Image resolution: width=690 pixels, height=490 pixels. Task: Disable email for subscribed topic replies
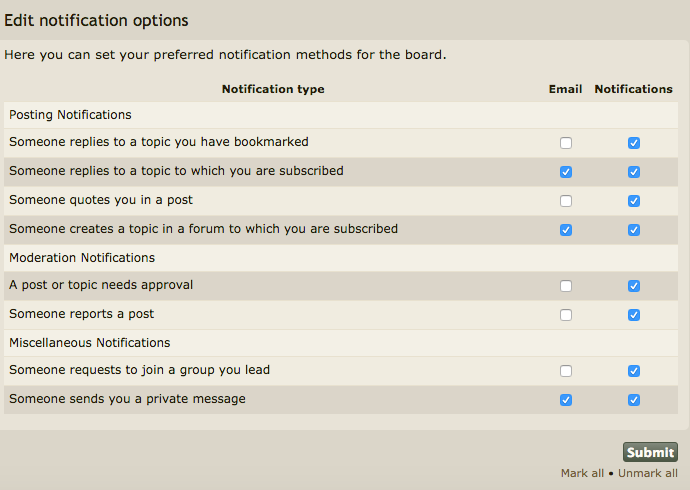pyautogui.click(x=566, y=172)
